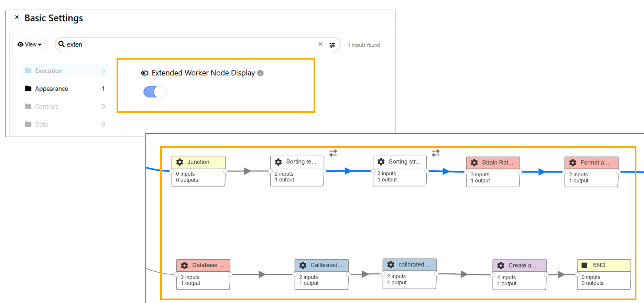Click the stop icon on the END node
Image resolution: width=644 pixels, height=303 pixels.
584,265
